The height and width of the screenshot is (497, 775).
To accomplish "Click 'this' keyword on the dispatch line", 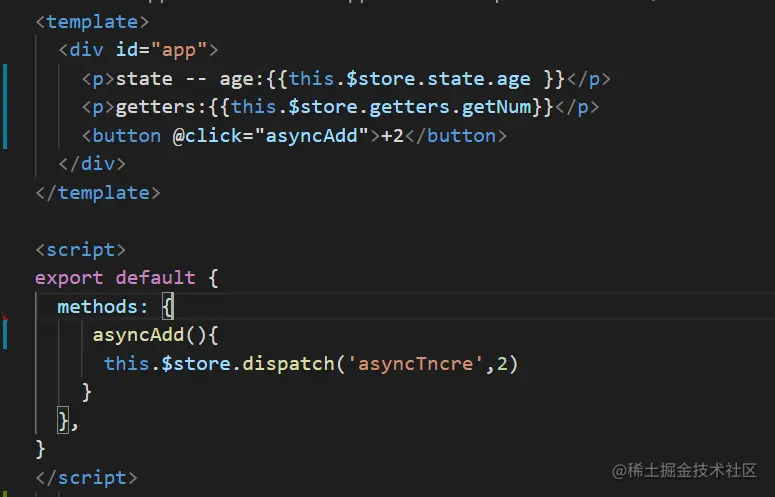I will 127,364.
